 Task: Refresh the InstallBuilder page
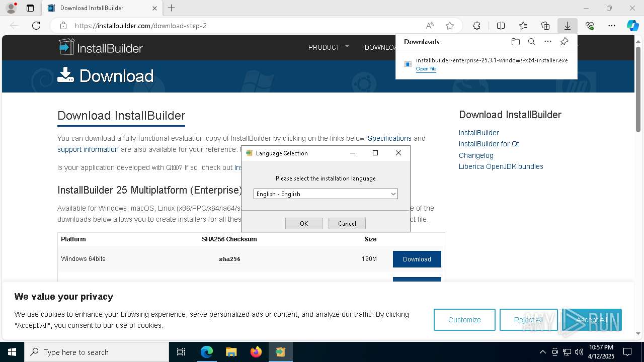[x=36, y=26]
